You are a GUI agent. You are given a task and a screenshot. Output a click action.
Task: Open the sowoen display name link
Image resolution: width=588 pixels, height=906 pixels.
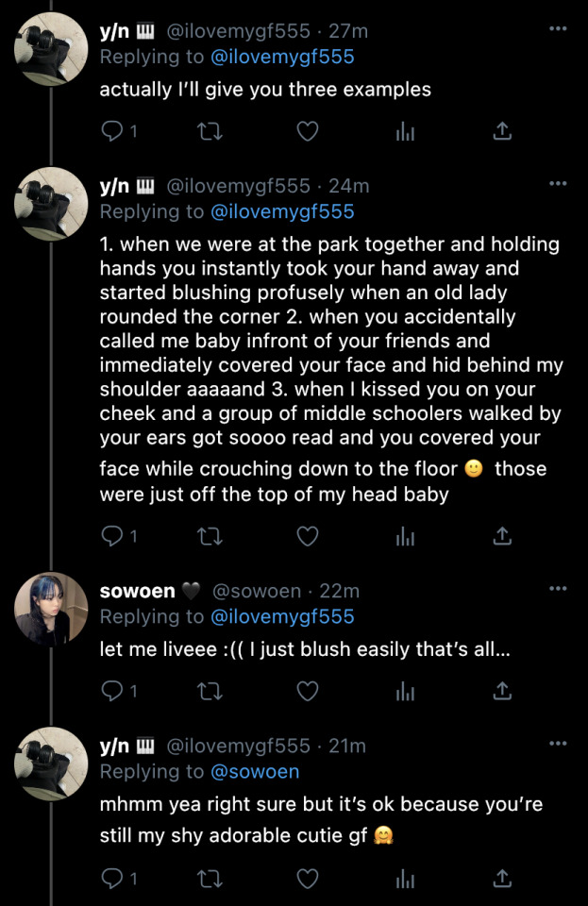point(138,591)
